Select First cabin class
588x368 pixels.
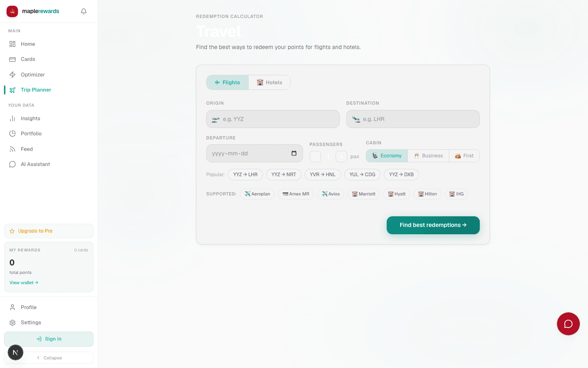(464, 156)
